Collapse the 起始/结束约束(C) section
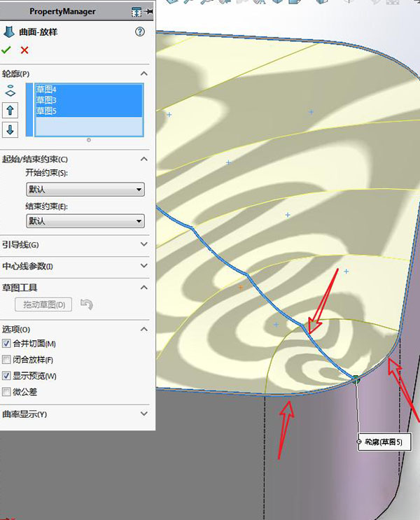The height and width of the screenshot is (520, 420). [x=144, y=159]
